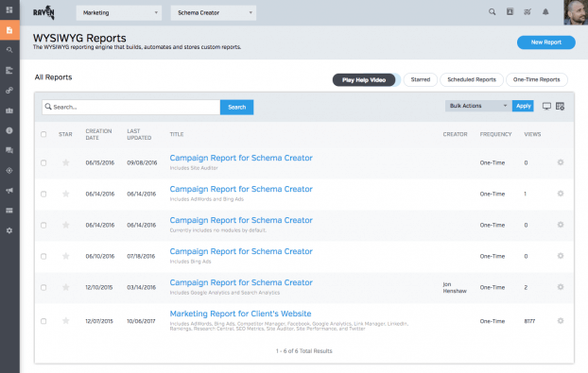Viewport: 588px width, 373px height.
Task: Open gear menu for 06/15/2016 report
Action: pyautogui.click(x=561, y=162)
